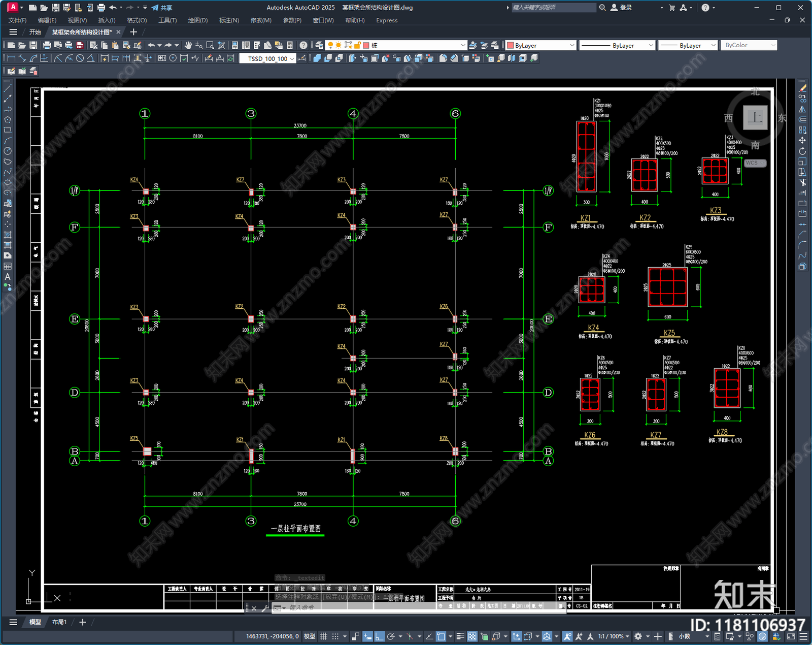
Task: Select the Linear Dimension tool
Action: click(x=11, y=58)
